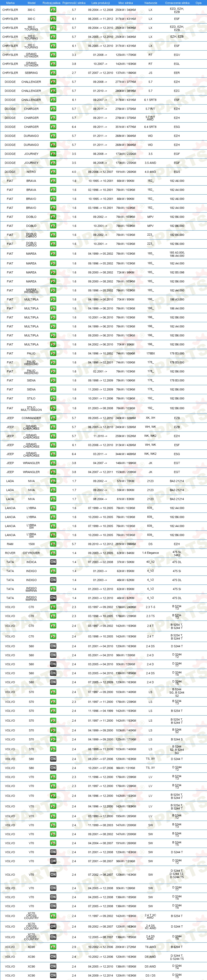Click PB icon for Dodge Journey 3.5 AWD
This screenshot has width=207, height=980.
tap(53, 163)
